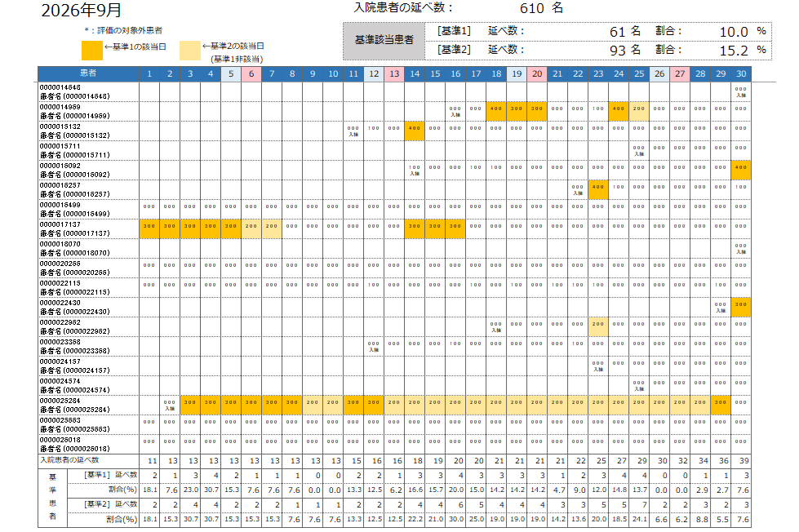This screenshot has height=532, width=799.
Task: Click 基準2 count 6 under day 16
Action: pos(460,504)
